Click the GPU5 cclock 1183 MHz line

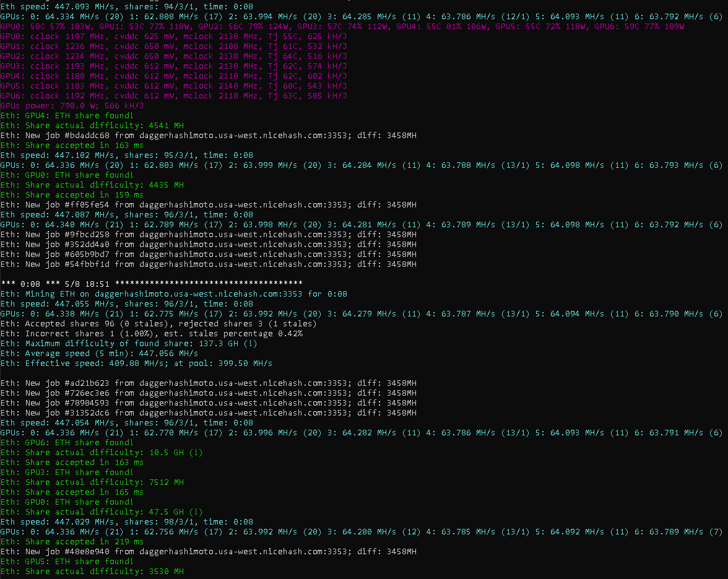click(x=173, y=86)
